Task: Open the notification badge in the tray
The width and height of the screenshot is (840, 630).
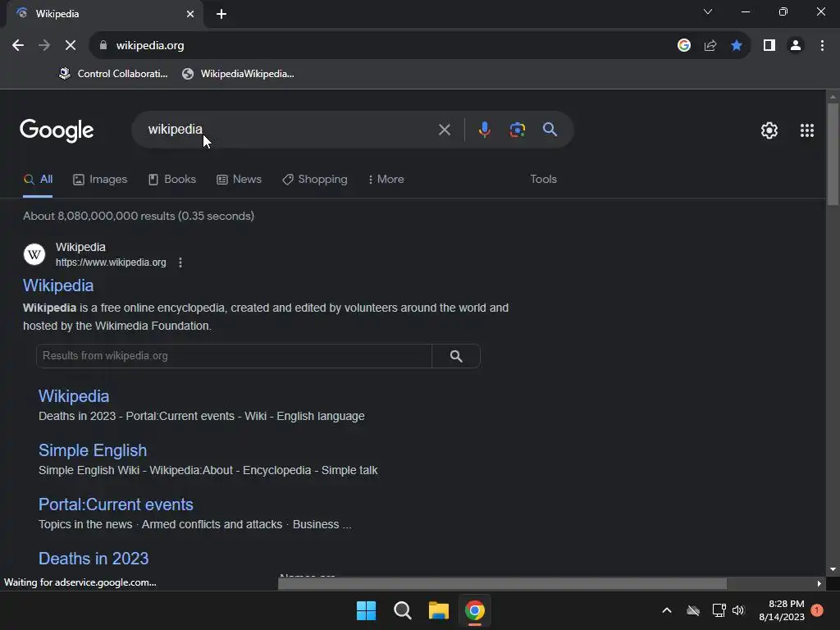Action: (x=817, y=610)
